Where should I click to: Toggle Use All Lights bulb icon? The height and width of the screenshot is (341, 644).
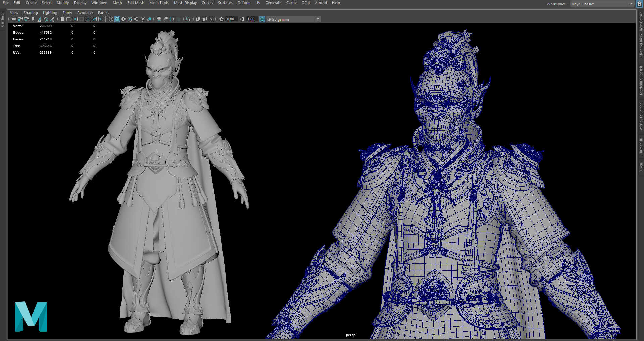pos(143,19)
